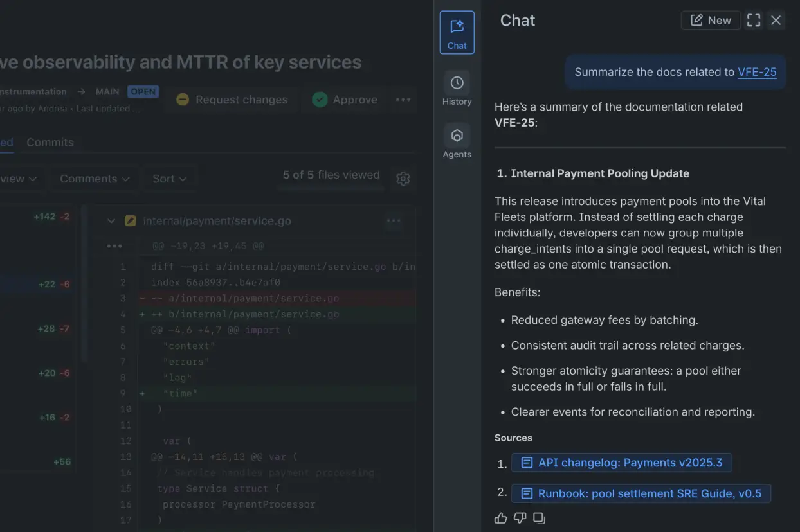Open more options for service.go file
The image size is (800, 532).
pos(394,221)
